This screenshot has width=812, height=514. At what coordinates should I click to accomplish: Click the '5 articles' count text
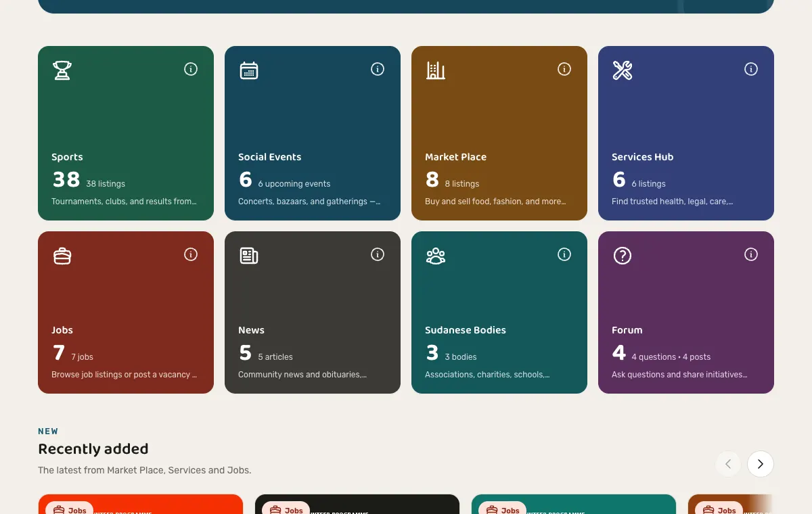pos(275,357)
